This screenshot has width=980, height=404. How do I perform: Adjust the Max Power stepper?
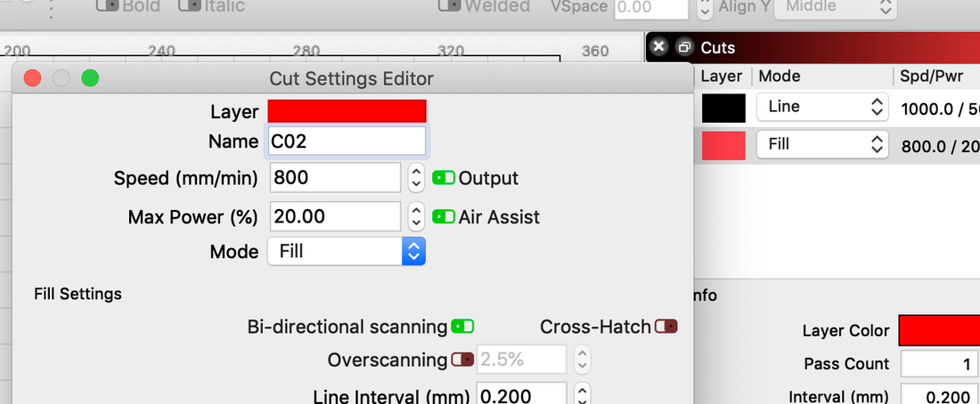coord(415,216)
